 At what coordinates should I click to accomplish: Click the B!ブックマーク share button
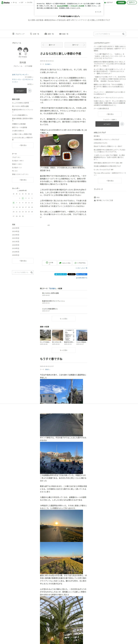[x=61, y=274]
